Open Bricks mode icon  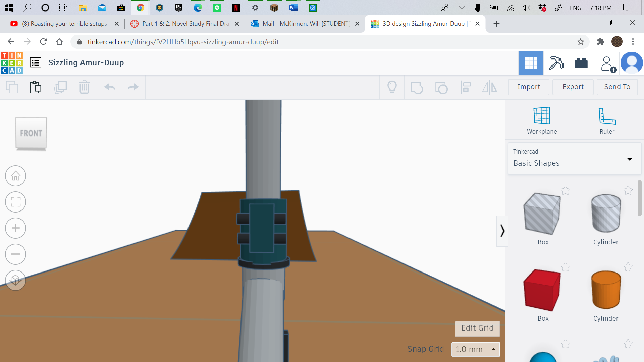click(581, 63)
